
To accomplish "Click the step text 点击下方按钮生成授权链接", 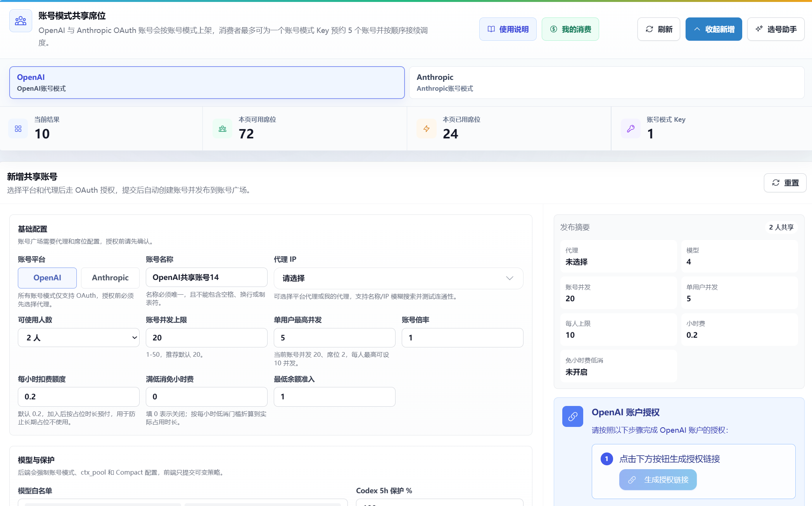I will pyautogui.click(x=670, y=459).
